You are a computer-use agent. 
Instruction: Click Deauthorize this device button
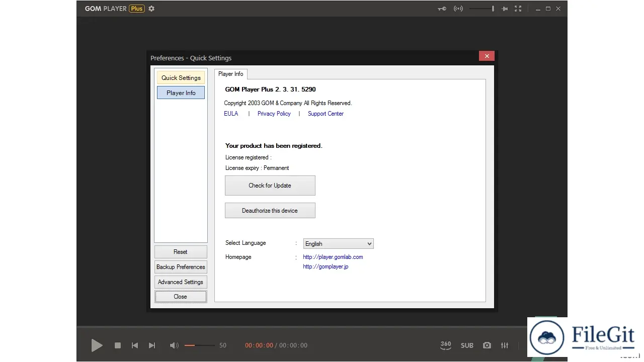click(270, 211)
